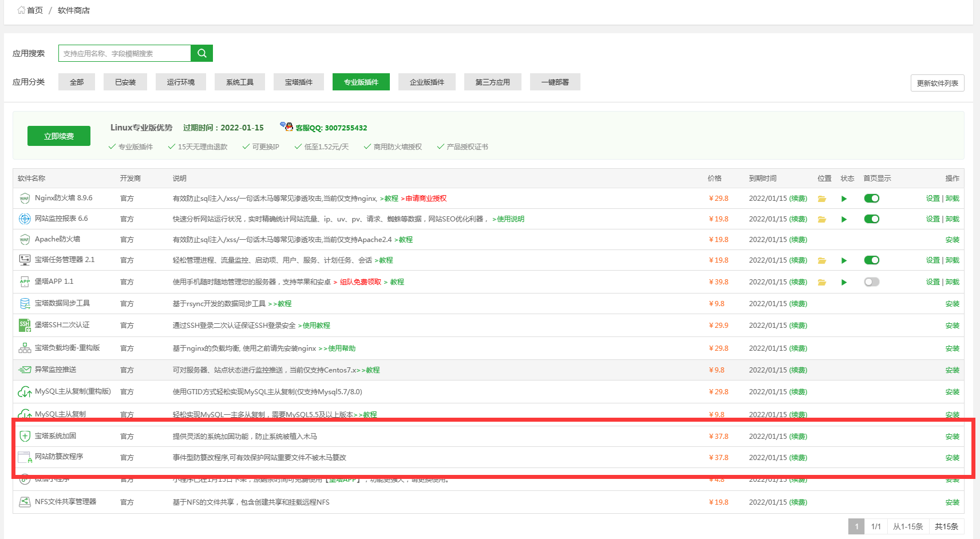The image size is (980, 539).
Task: Click the MySQL主从复制(重构版) cloud icon
Action: pos(25,392)
